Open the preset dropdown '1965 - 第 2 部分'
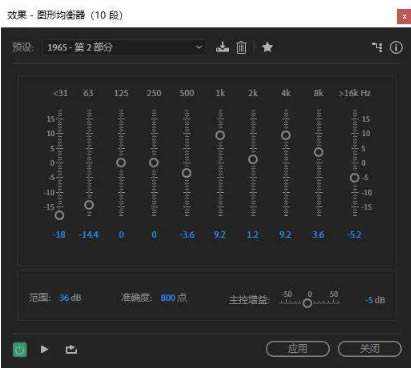This screenshot has width=411, height=368. [124, 47]
